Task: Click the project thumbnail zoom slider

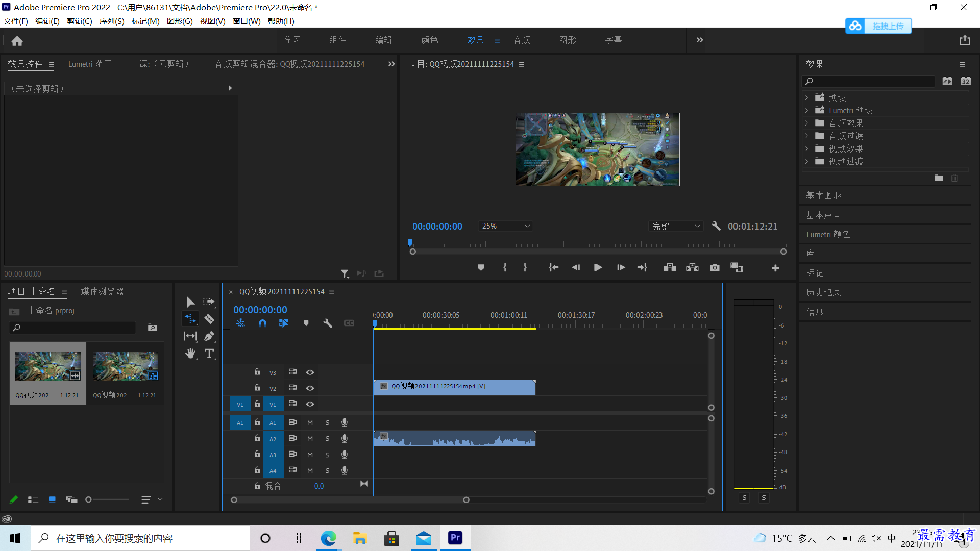Action: click(x=107, y=499)
